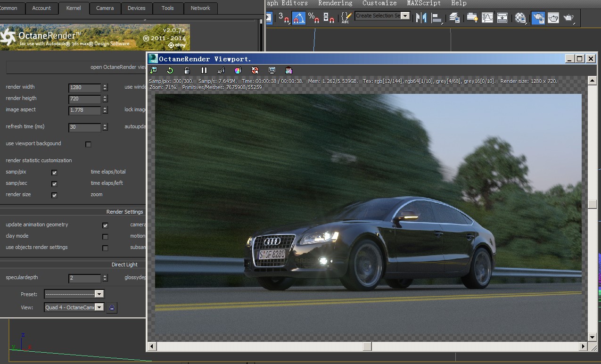
Task: Toggle the 3D Snaps tool
Action: 284,18
